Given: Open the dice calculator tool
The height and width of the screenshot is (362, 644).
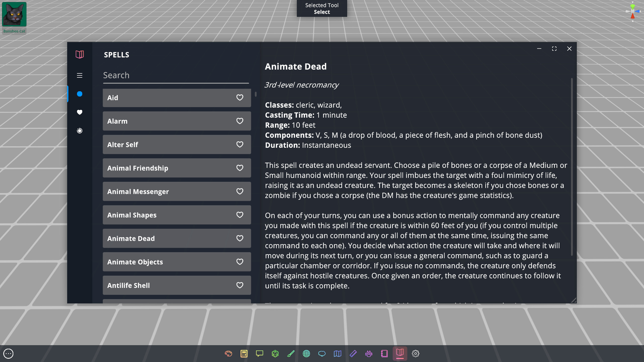Looking at the screenshot, I should (x=244, y=353).
